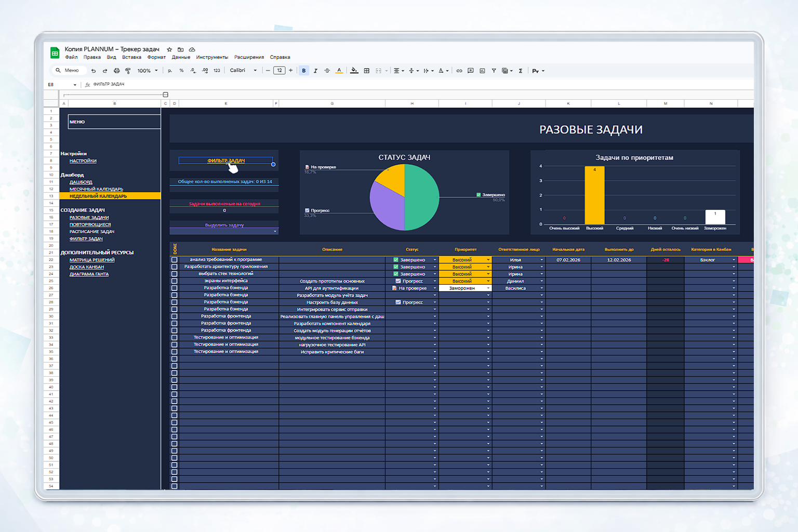Click the insert link icon
The width and height of the screenshot is (798, 532).
(x=459, y=71)
